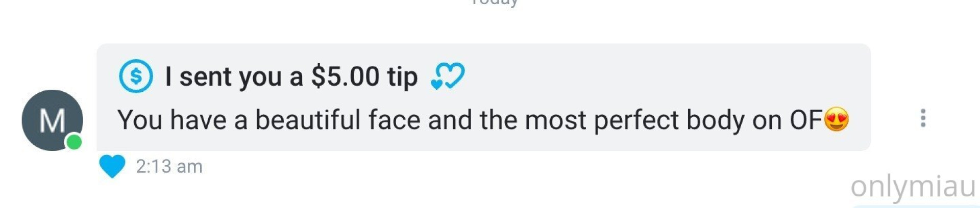980x208 pixels.
Task: Click the green online status dot
Action: click(x=74, y=142)
